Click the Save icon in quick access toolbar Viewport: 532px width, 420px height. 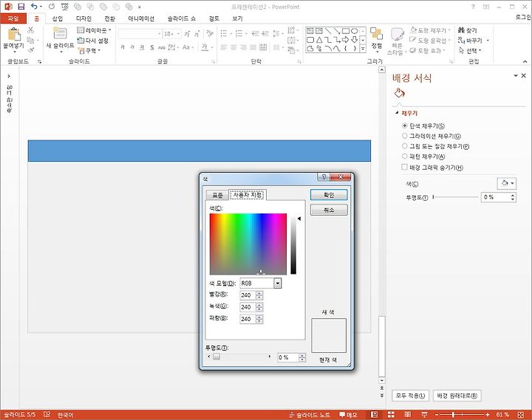pos(21,7)
